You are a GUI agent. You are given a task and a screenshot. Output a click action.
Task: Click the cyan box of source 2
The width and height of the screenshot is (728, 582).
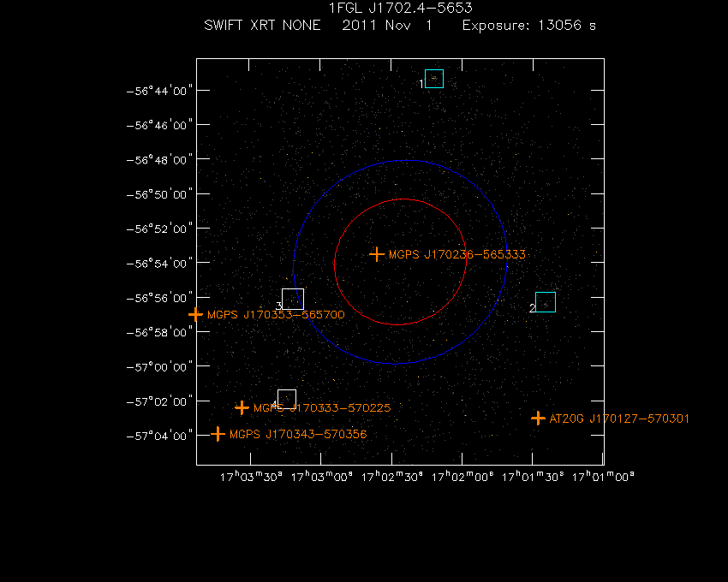tap(546, 302)
